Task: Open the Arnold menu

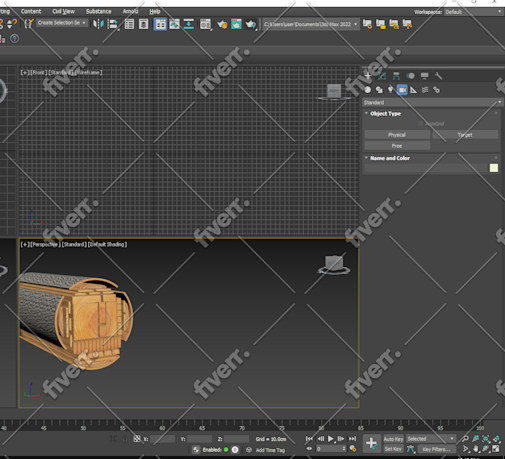Action: click(x=130, y=11)
